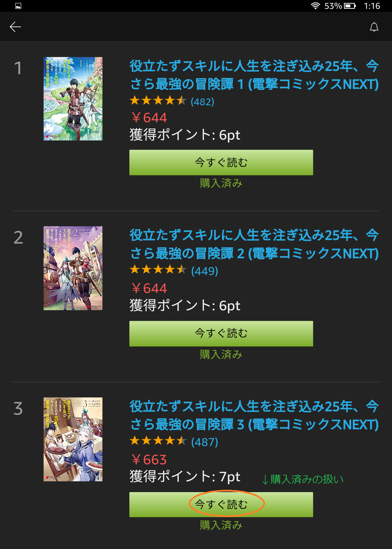Open volume 1 cover thumbnail

coord(73,99)
